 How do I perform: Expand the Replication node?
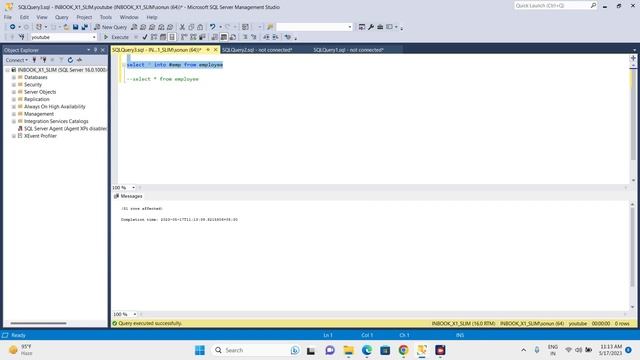(14, 99)
